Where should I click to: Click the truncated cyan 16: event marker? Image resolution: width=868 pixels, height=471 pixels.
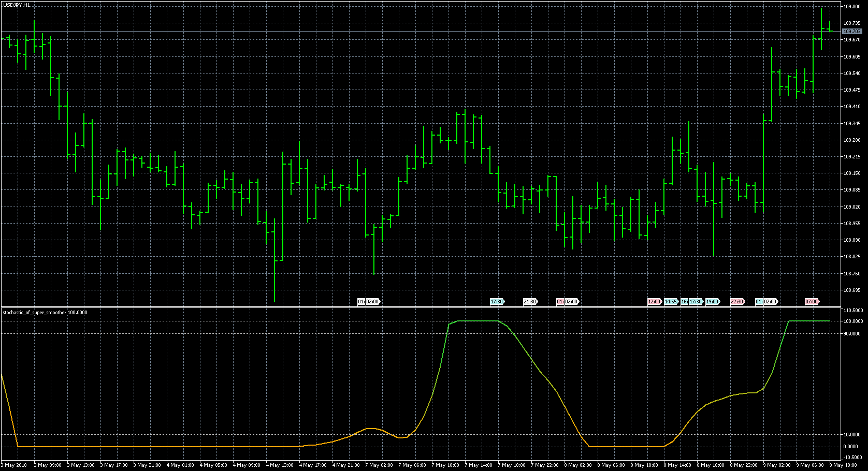pyautogui.click(x=684, y=302)
